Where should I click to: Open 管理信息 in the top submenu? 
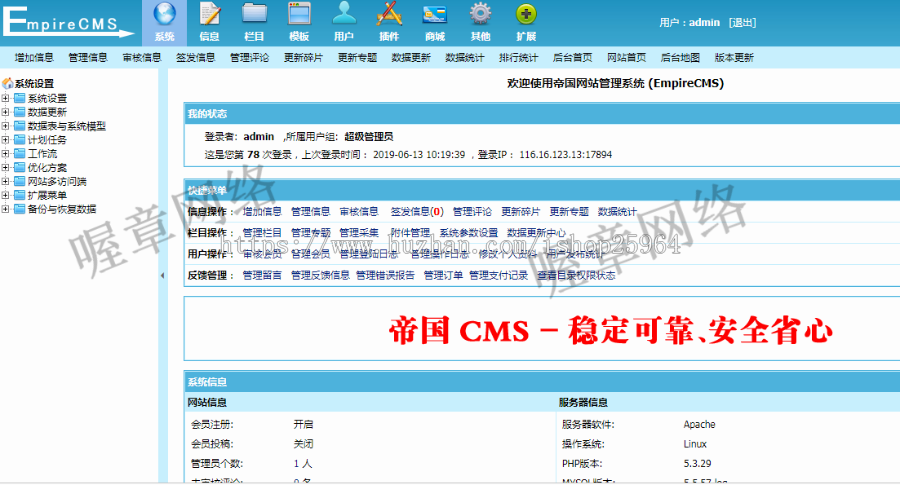pyautogui.click(x=88, y=57)
